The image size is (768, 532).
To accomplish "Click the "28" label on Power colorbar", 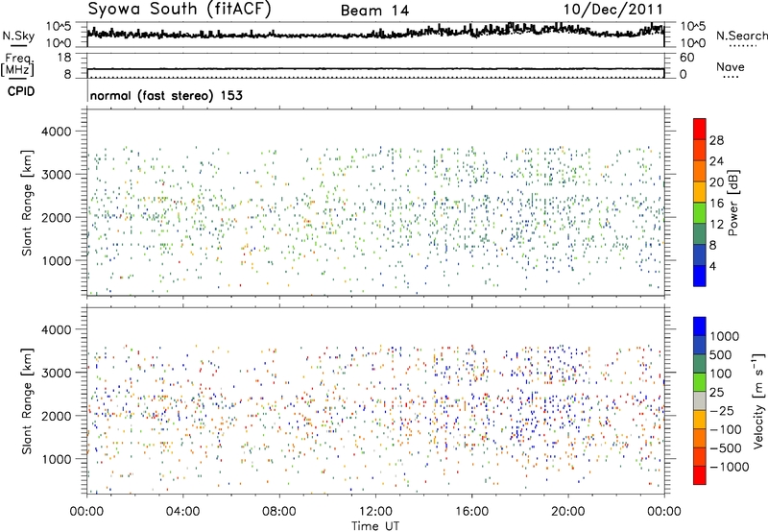I will (x=716, y=140).
